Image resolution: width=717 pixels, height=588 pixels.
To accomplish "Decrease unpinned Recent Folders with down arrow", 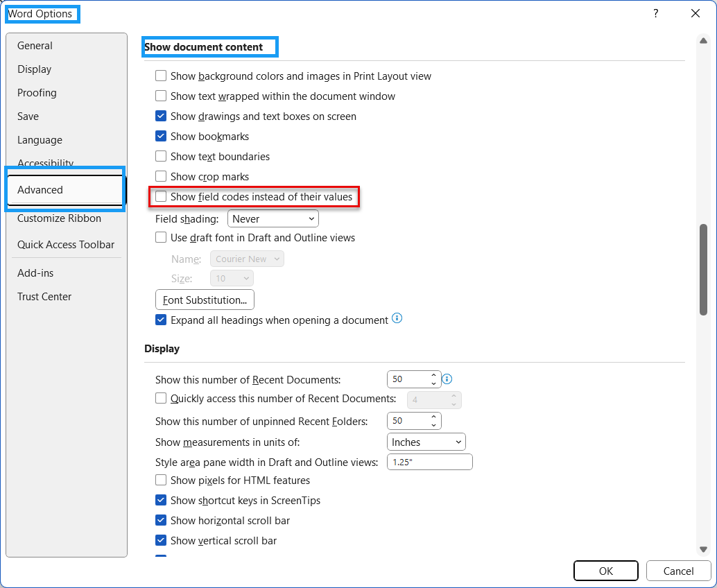I will [433, 425].
